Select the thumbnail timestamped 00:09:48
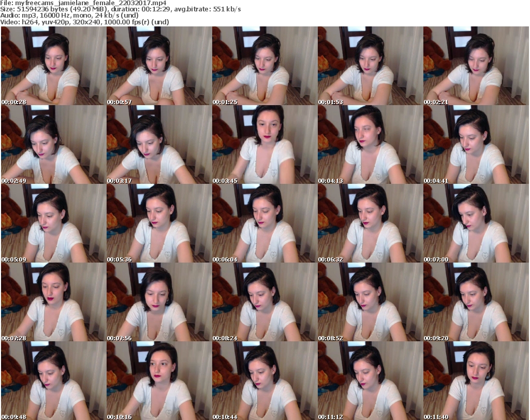 click(x=53, y=381)
